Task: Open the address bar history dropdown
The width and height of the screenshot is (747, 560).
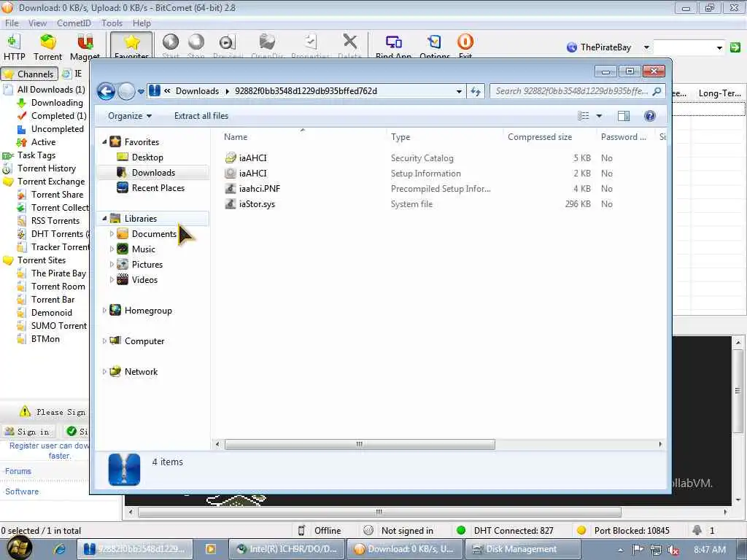Action: pyautogui.click(x=459, y=91)
